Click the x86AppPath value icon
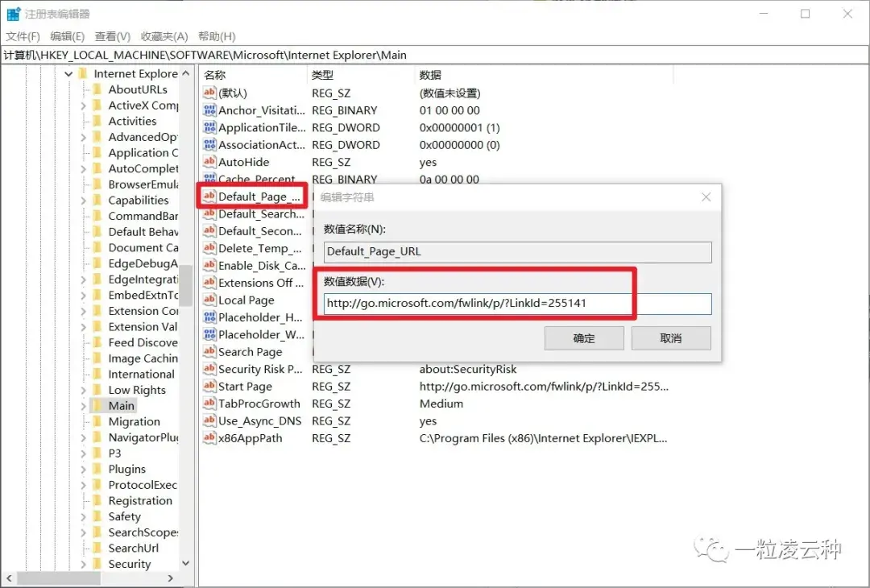870x588 pixels. [209, 438]
